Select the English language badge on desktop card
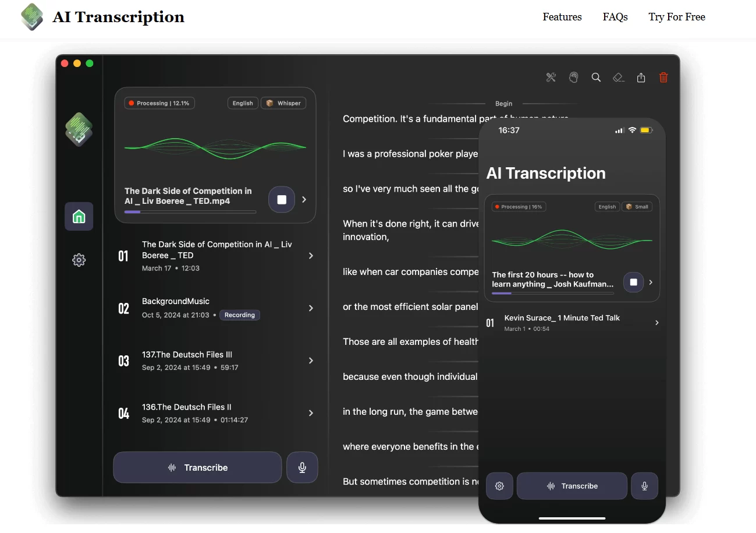The image size is (756, 533). [243, 103]
